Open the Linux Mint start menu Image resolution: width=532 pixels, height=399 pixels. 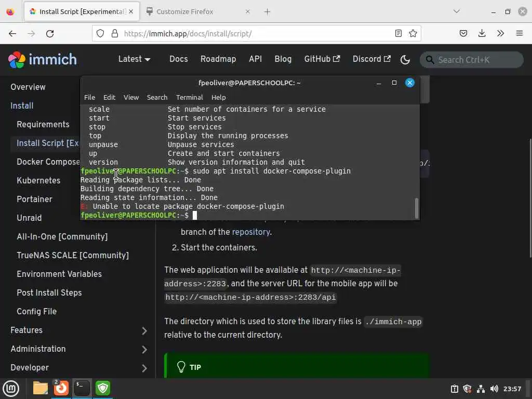click(11, 389)
